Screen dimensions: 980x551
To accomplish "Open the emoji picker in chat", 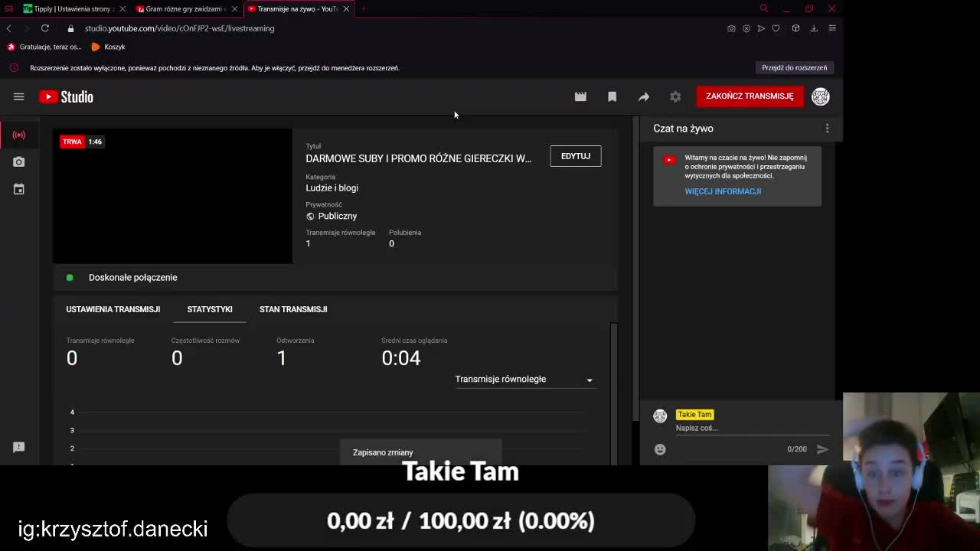I will (x=660, y=449).
